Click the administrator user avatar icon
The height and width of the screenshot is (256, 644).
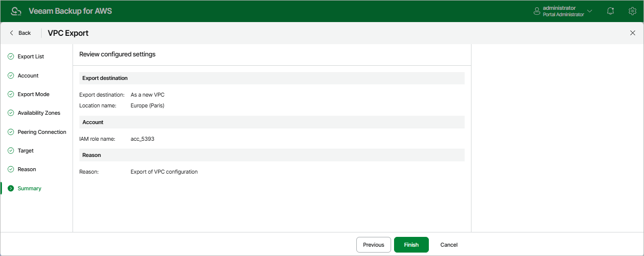coord(537,11)
